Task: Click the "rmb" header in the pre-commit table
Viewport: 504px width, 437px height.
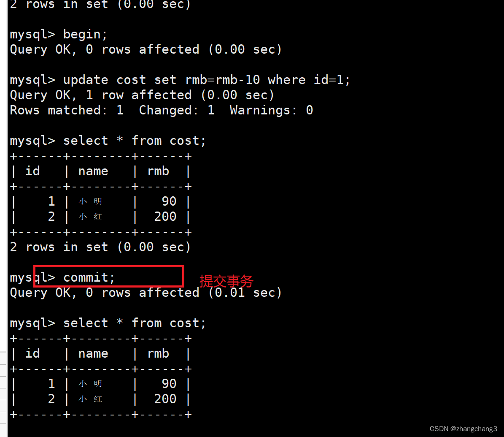Action: (158, 171)
